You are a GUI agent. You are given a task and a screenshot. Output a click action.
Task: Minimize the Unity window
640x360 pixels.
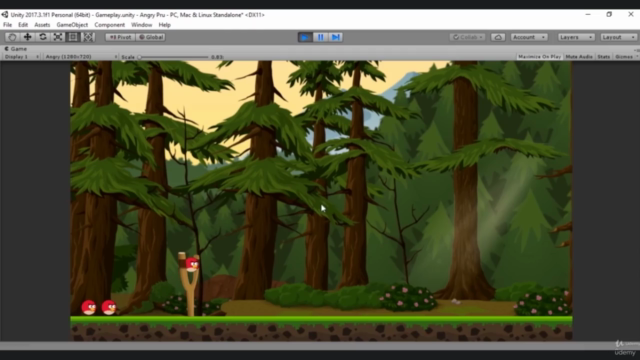click(x=588, y=14)
